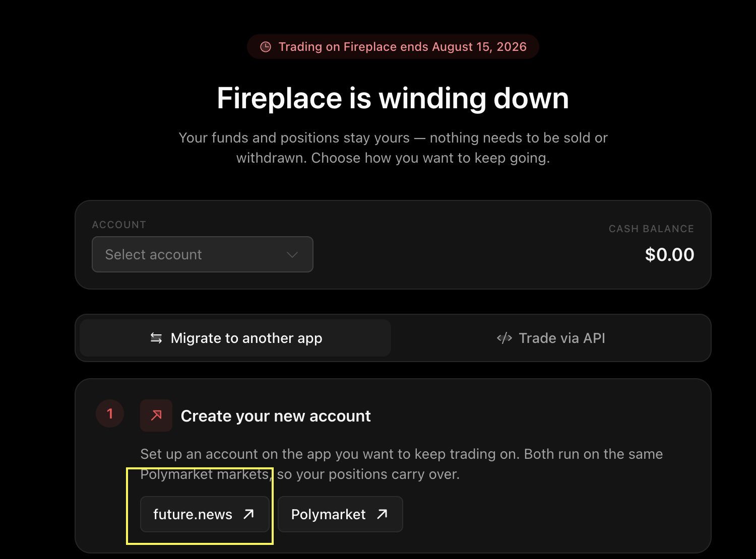Image resolution: width=756 pixels, height=559 pixels.
Task: Open the Select account dropdown
Action: pyautogui.click(x=203, y=254)
